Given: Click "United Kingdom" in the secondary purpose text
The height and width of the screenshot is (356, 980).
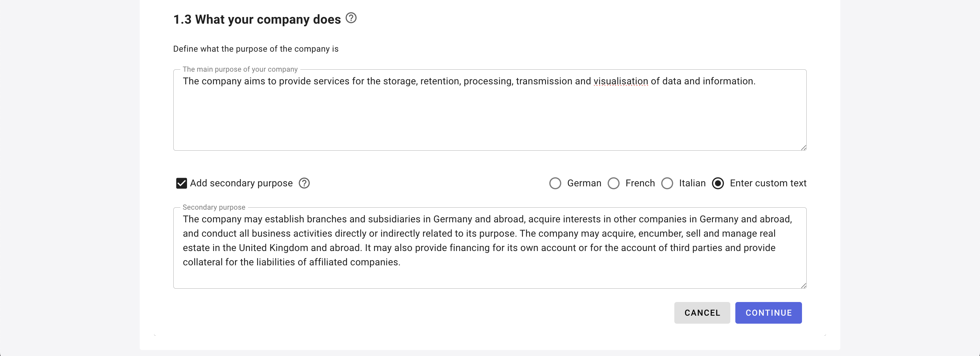Looking at the screenshot, I should (x=273, y=248).
